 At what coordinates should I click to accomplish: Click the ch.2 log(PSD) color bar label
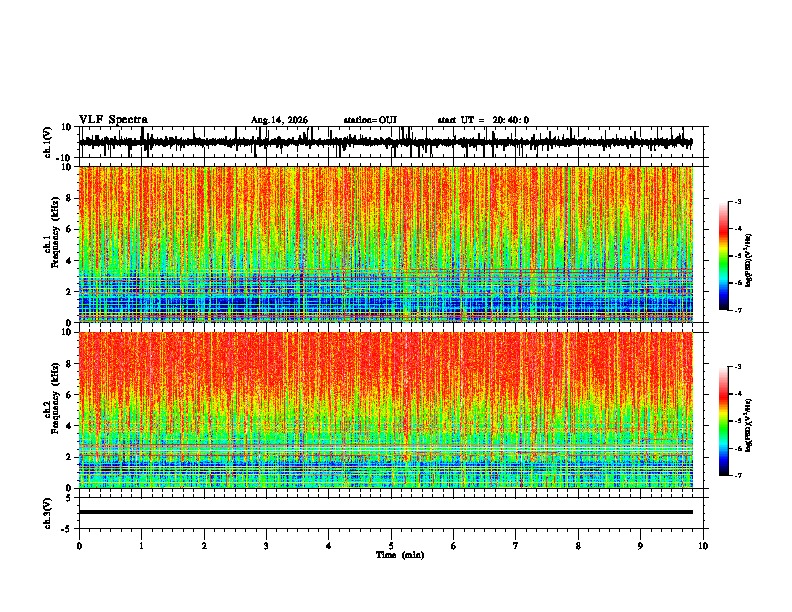pos(749,425)
